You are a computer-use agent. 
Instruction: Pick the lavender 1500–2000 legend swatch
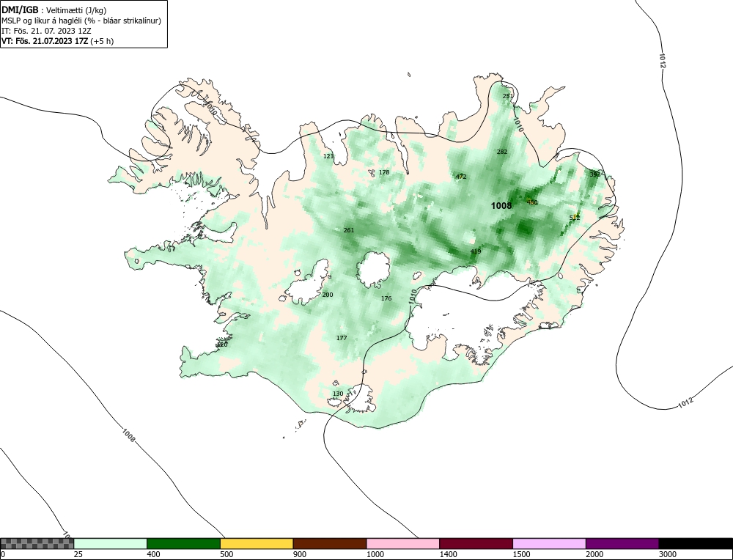[x=549, y=544]
